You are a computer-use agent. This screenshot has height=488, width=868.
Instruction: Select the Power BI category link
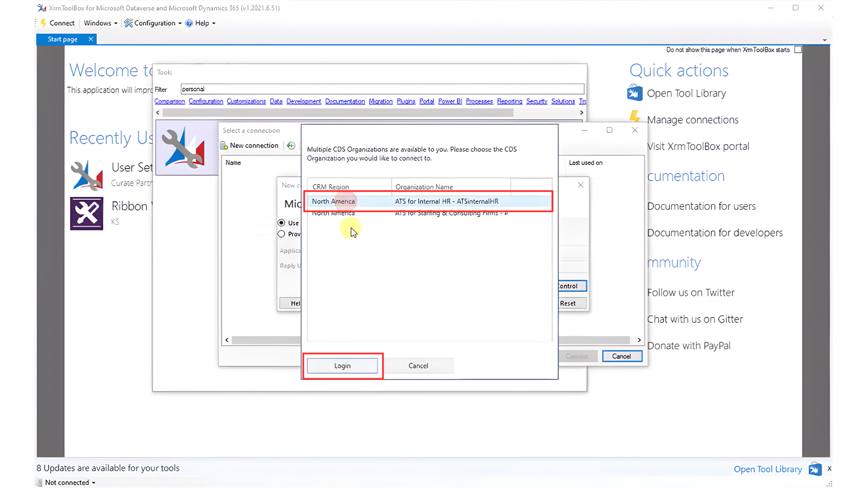click(x=450, y=101)
